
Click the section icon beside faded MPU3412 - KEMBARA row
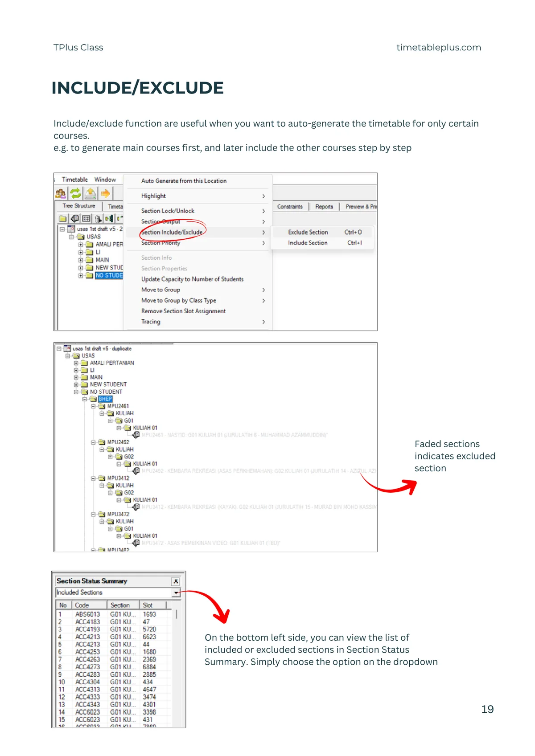pos(136,507)
